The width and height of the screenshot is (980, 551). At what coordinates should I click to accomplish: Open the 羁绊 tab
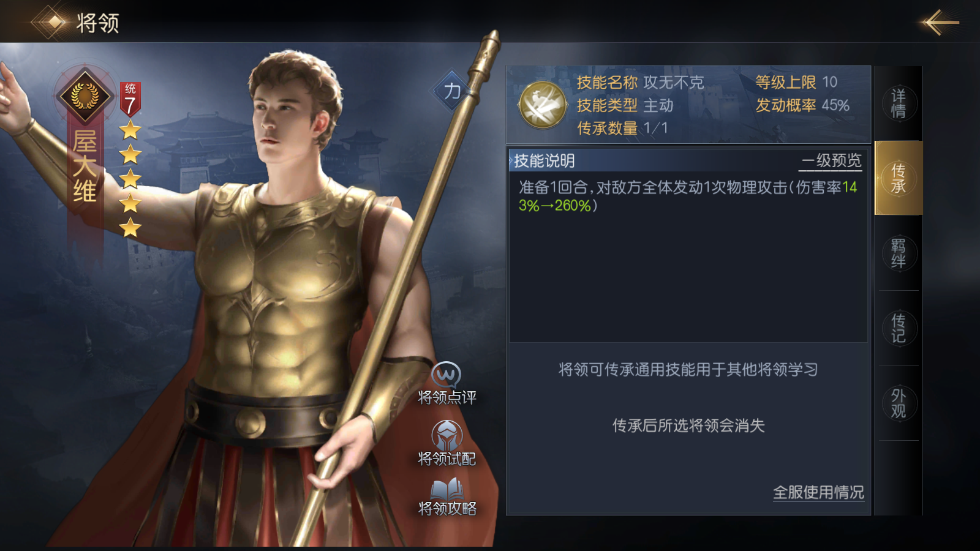point(898,253)
